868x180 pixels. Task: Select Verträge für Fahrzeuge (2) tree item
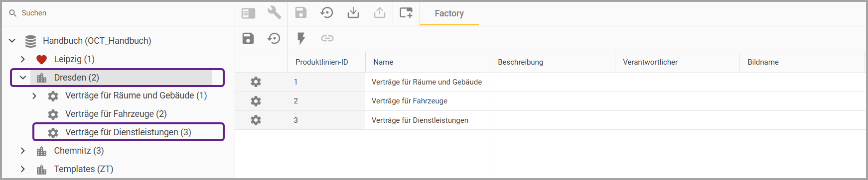pos(116,114)
